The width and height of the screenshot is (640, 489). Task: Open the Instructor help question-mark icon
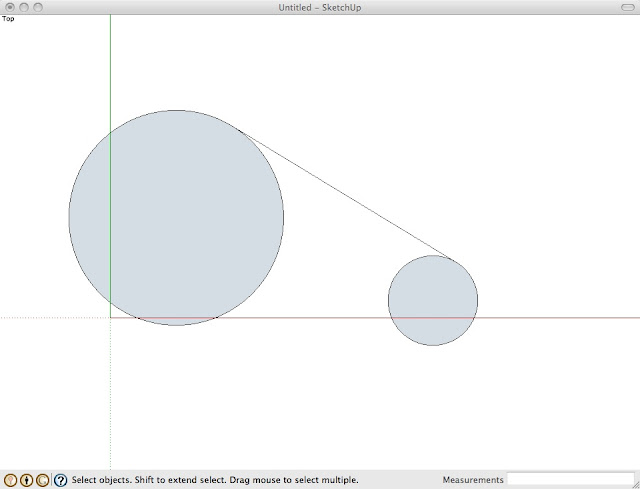pos(60,480)
